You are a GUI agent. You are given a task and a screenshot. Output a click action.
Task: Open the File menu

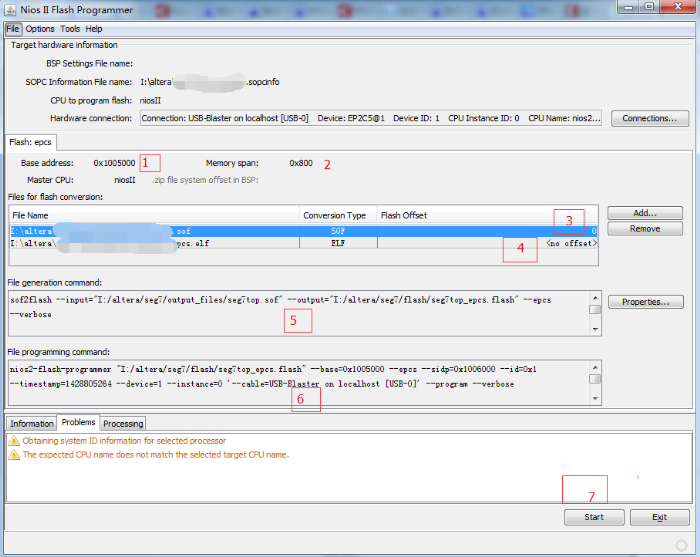click(x=13, y=29)
